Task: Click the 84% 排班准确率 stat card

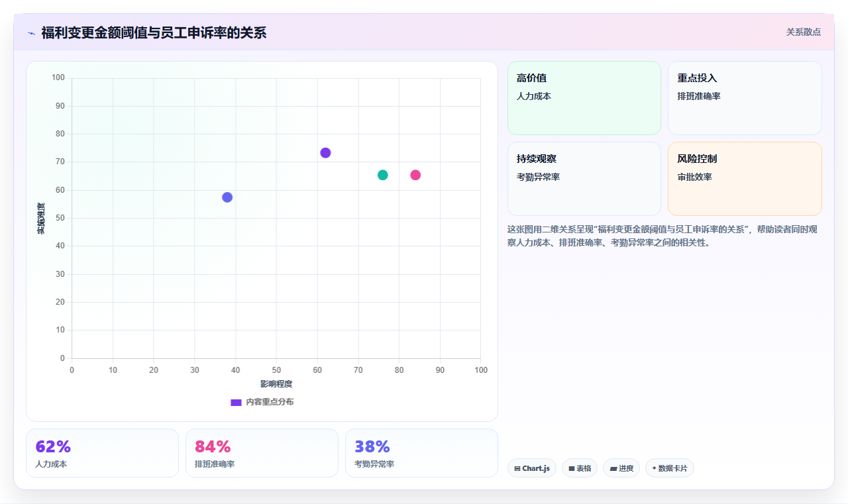Action: coord(262,453)
